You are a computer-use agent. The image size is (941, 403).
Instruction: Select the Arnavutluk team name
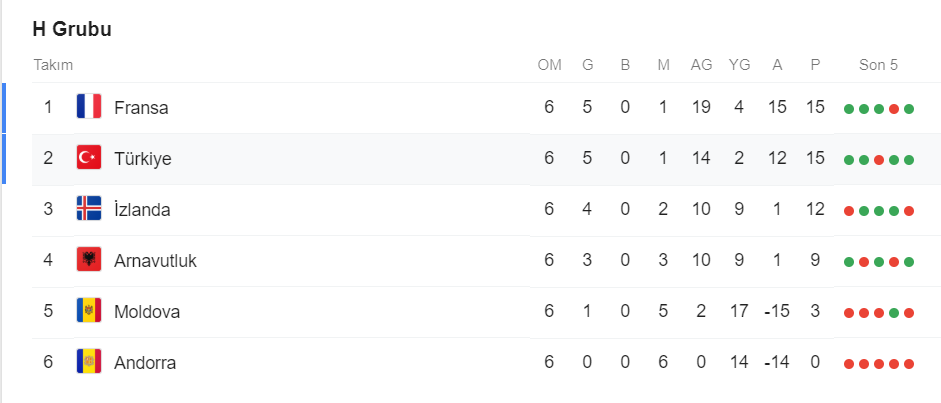(155, 260)
